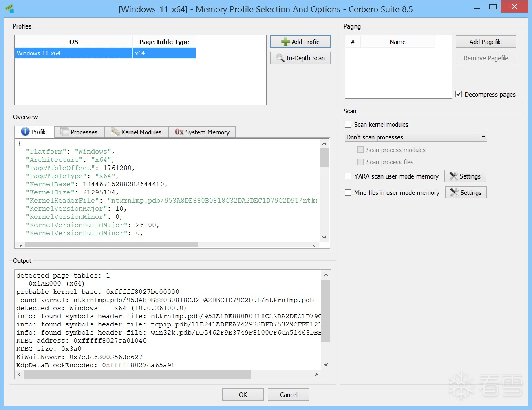Click the profile view scroll down arrow
The height and width of the screenshot is (410, 532).
coord(324,237)
